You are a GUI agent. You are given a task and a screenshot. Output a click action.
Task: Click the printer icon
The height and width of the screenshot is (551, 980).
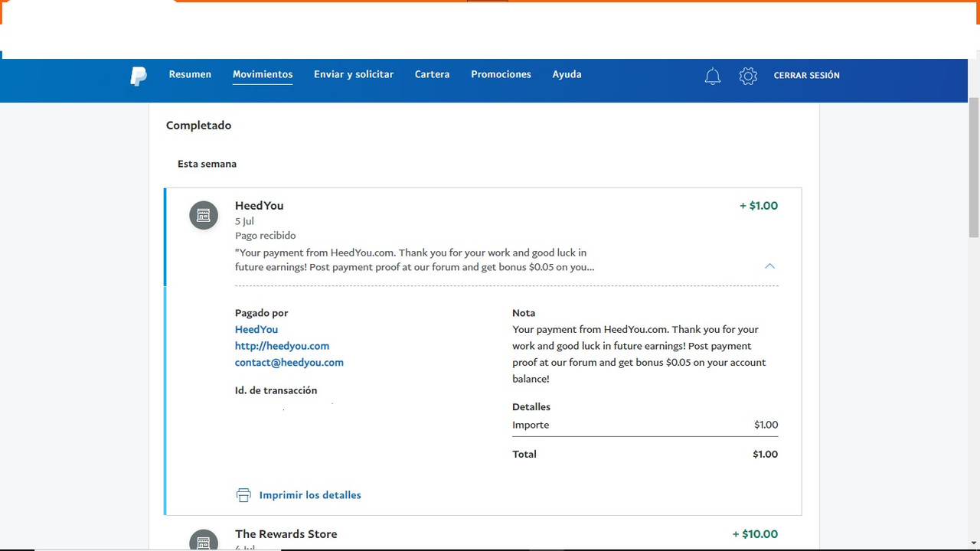tap(243, 495)
